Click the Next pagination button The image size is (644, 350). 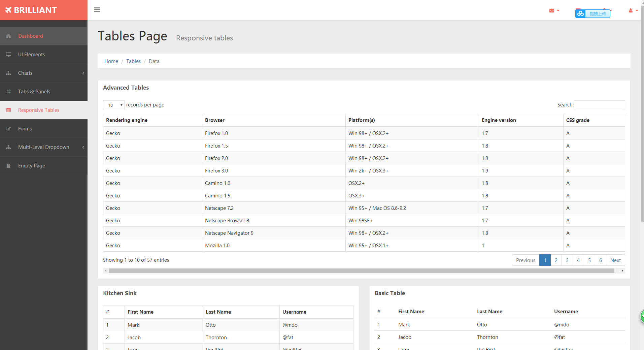point(615,260)
